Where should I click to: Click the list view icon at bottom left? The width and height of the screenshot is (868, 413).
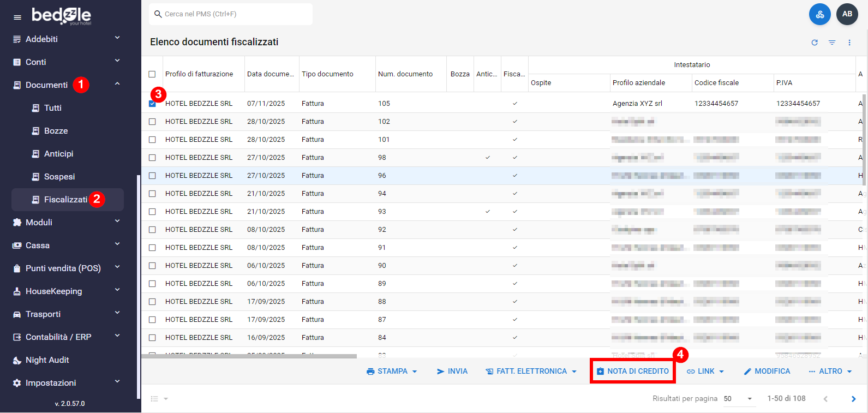coord(155,399)
